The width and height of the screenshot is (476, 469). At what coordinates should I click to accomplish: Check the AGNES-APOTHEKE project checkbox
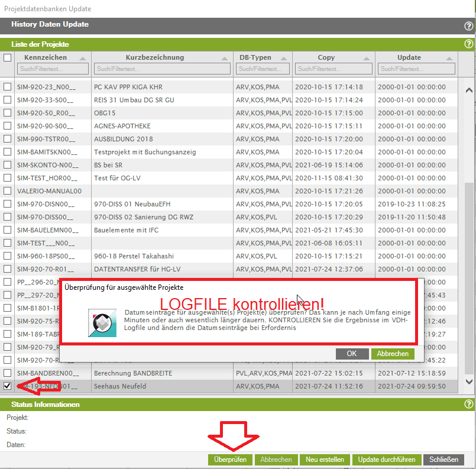click(8, 126)
